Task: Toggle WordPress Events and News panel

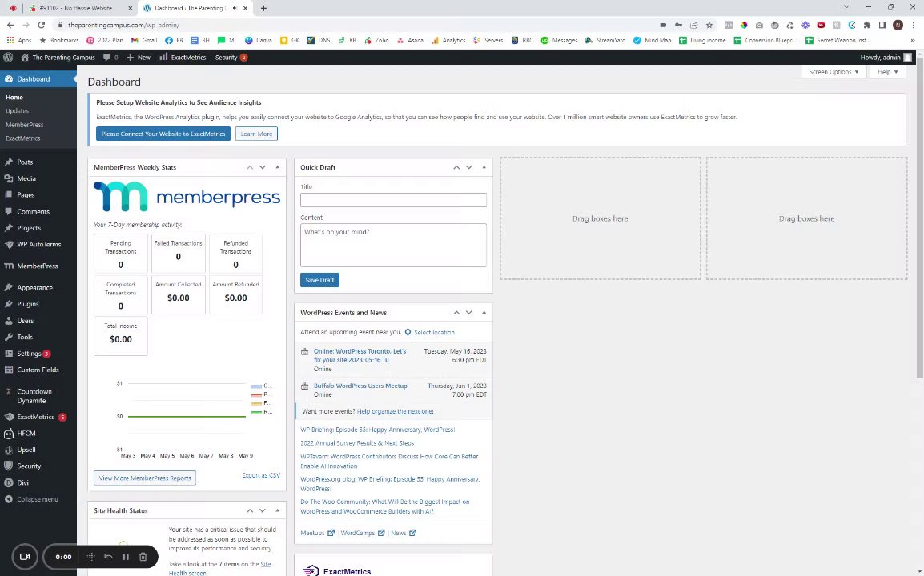Action: 484,313
